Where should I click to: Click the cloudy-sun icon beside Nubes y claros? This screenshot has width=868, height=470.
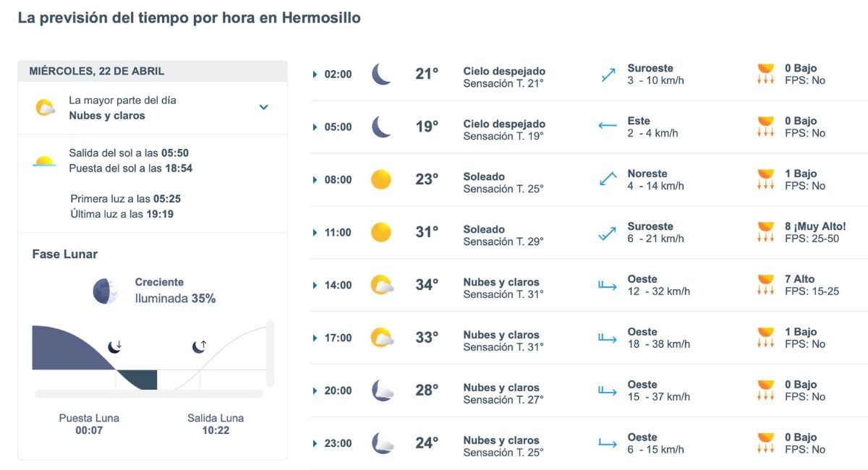click(44, 106)
